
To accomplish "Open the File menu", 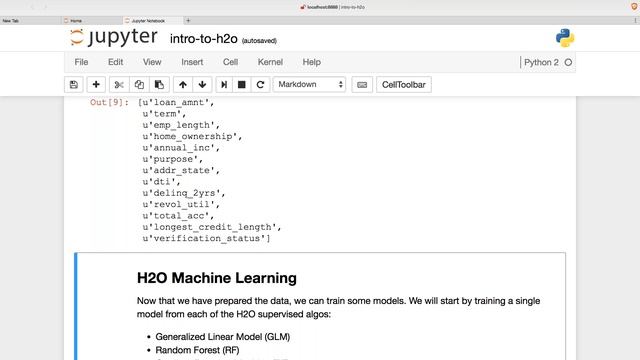I will [x=81, y=62].
